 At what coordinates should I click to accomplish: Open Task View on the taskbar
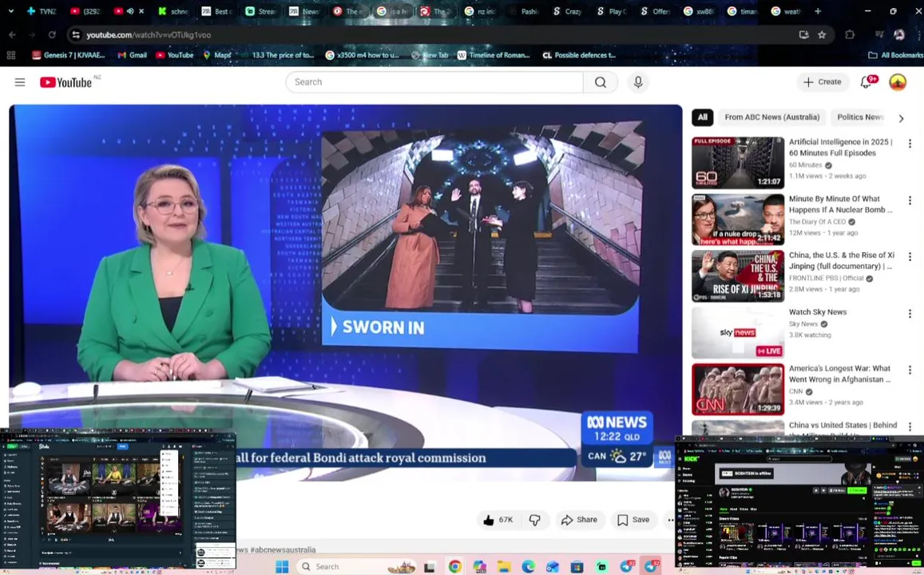pos(430,567)
